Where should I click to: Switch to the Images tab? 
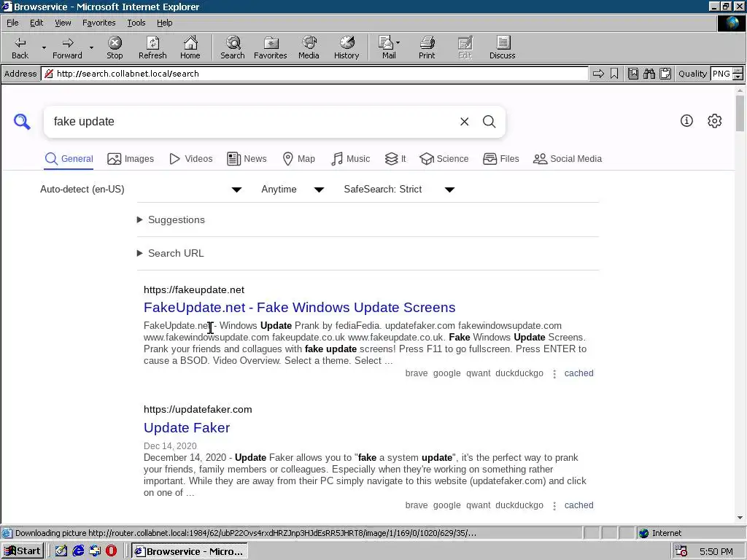pyautogui.click(x=131, y=159)
